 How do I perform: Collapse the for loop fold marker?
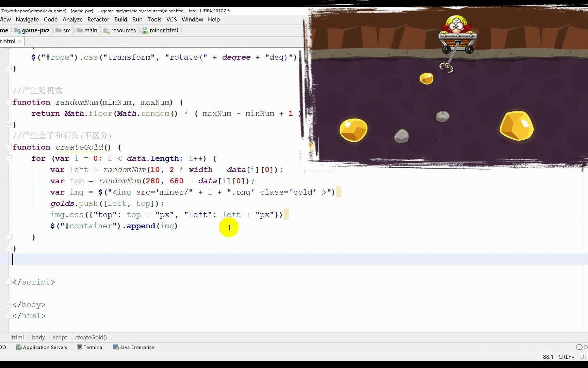click(9, 158)
